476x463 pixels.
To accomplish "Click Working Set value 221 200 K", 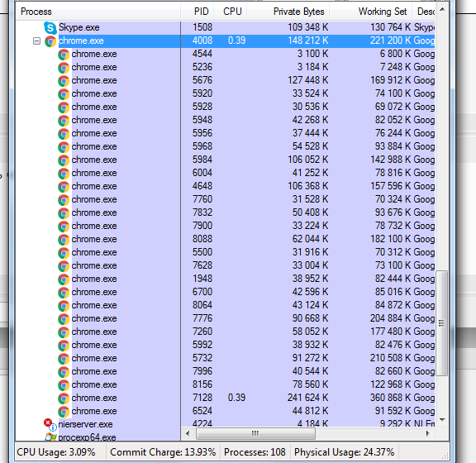I will pos(391,41).
